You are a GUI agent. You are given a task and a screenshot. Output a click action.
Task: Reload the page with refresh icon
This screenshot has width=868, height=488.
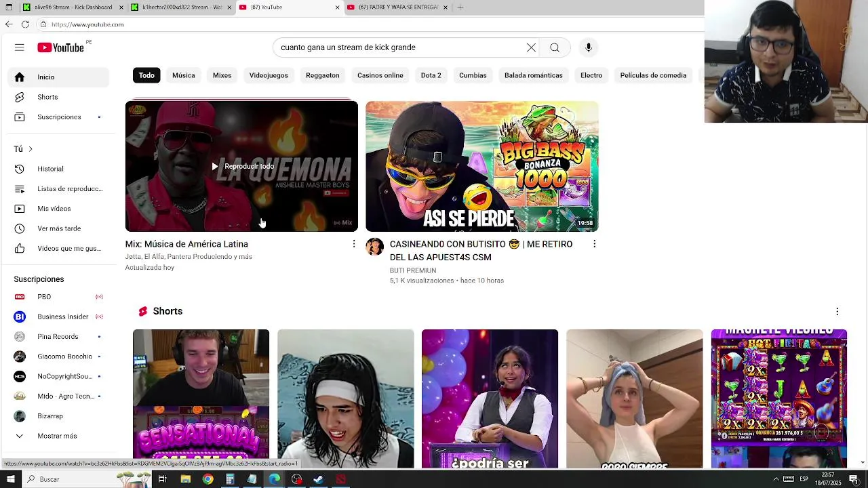(x=25, y=24)
